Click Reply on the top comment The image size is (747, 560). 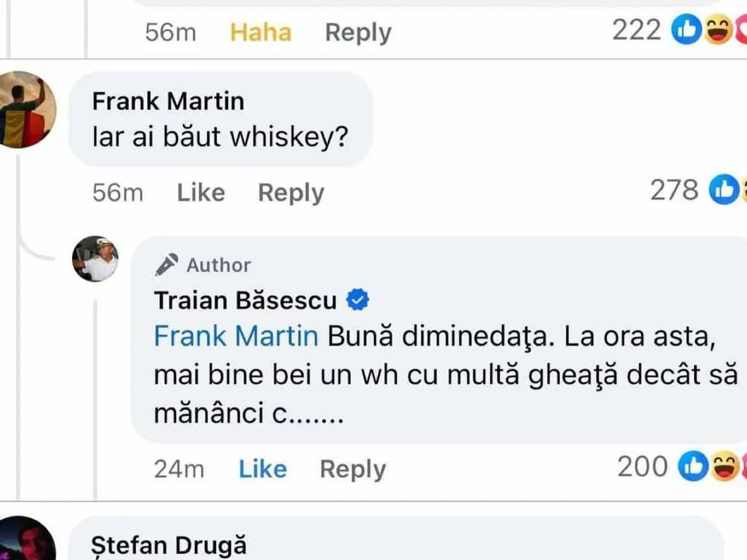(358, 32)
